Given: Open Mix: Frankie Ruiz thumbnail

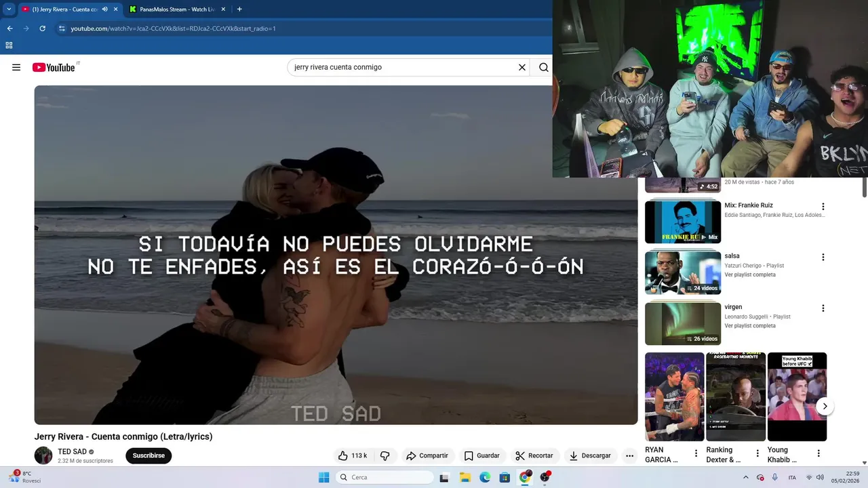Looking at the screenshot, I should 683,222.
